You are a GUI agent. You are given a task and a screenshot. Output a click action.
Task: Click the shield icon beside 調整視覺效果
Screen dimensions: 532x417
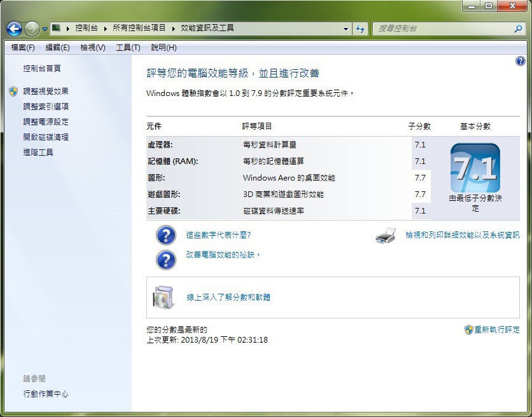tap(13, 92)
